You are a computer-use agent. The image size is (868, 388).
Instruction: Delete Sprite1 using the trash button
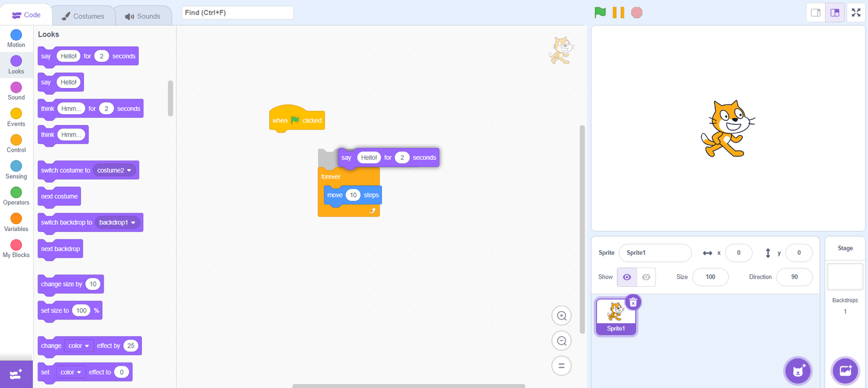point(633,301)
